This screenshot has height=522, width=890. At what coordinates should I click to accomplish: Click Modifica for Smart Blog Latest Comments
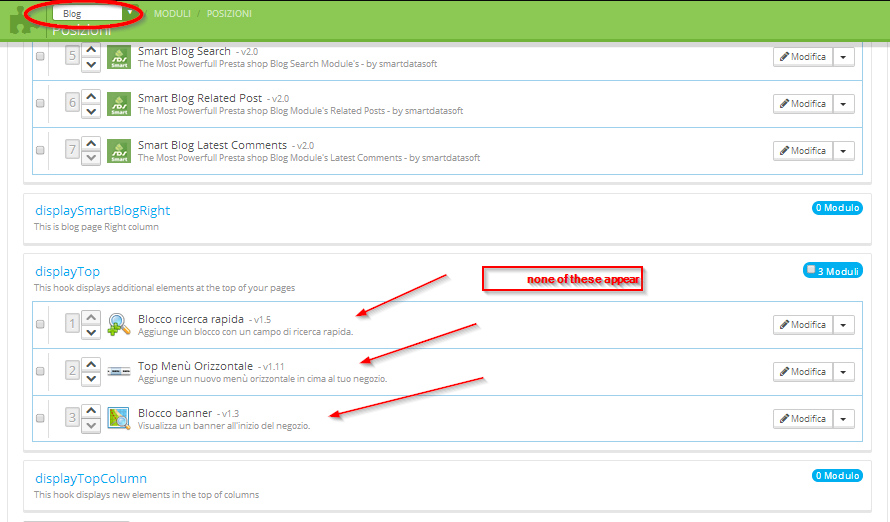(803, 151)
